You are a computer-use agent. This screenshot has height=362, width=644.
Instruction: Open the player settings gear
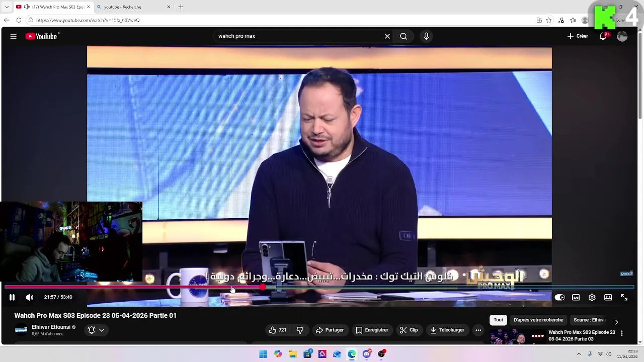[x=592, y=297]
